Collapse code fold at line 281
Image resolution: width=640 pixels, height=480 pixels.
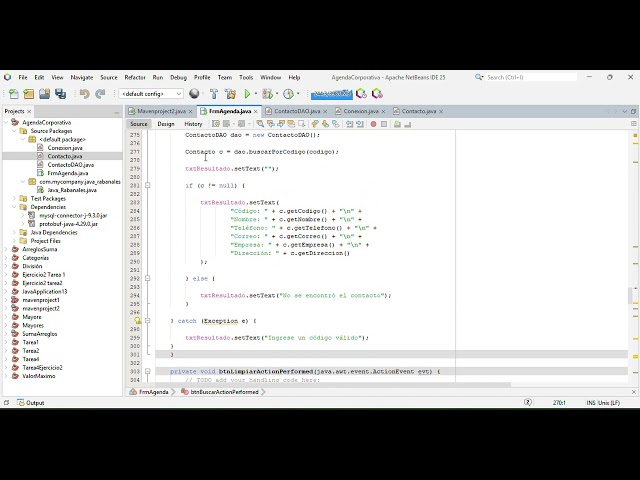[147, 185]
